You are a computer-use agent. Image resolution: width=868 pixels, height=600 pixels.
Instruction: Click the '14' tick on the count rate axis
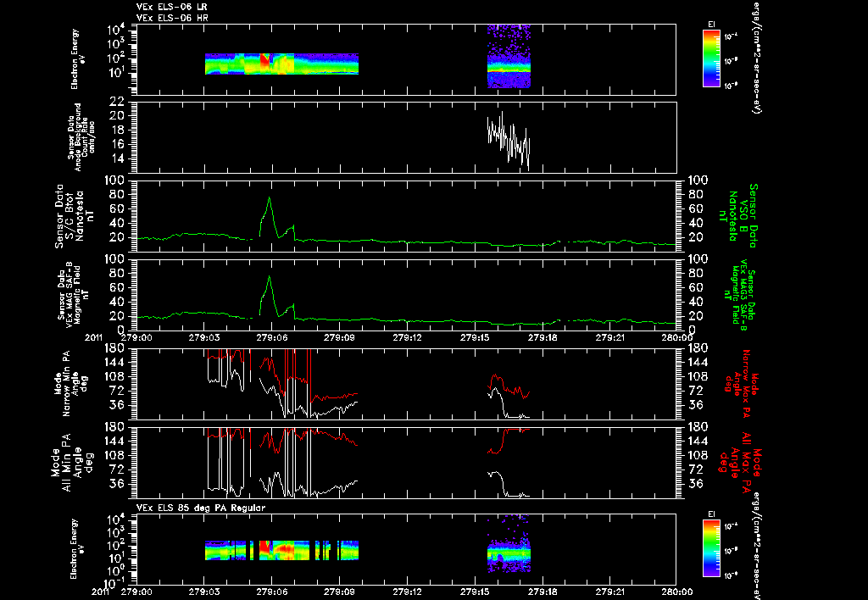[116, 158]
